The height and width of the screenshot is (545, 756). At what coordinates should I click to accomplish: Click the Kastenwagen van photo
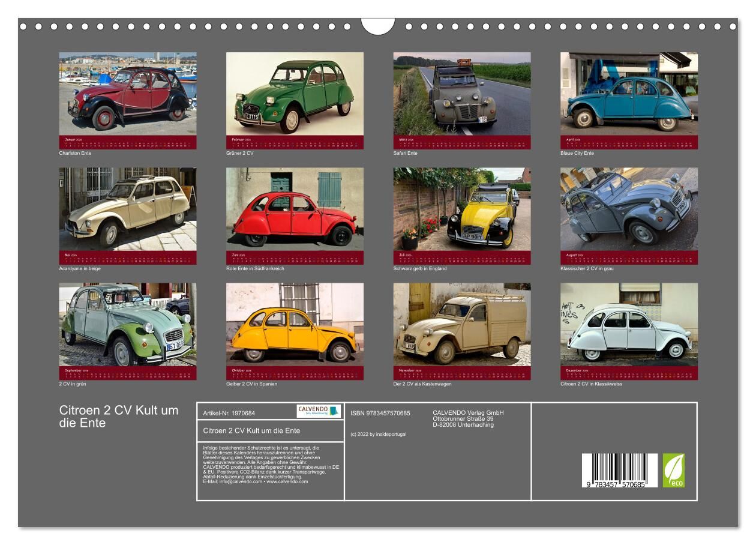(461, 324)
